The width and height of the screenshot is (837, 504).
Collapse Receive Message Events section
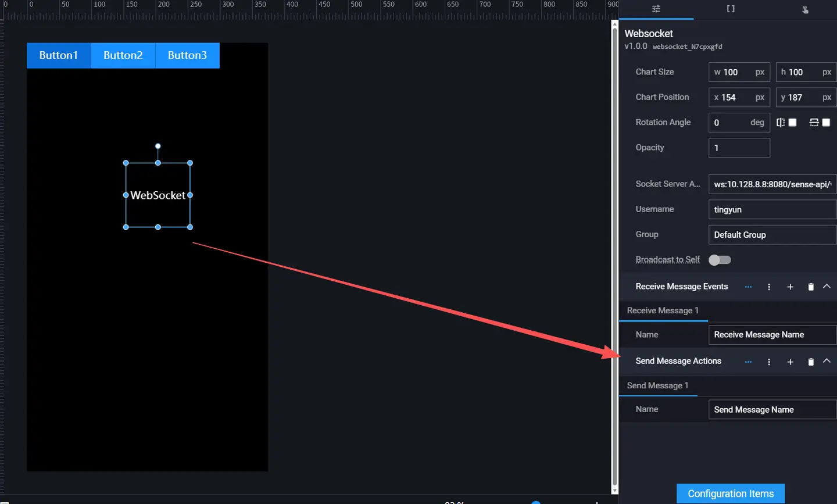pos(827,287)
